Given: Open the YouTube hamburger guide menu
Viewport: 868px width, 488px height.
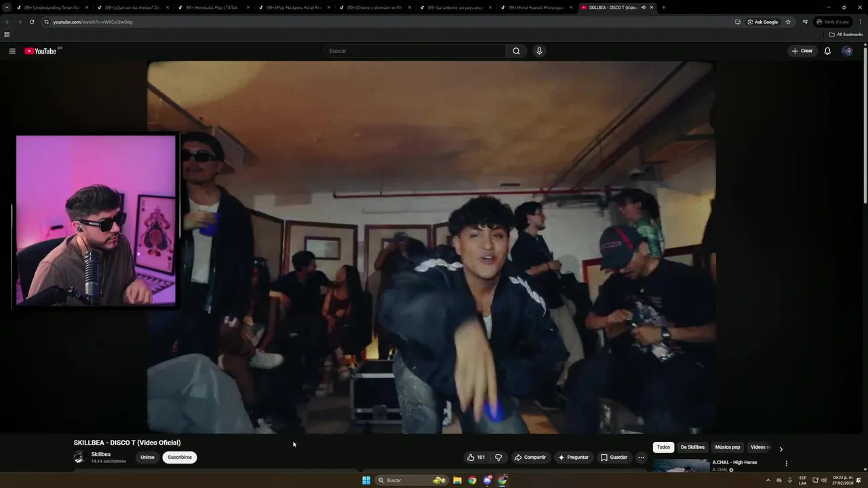Looking at the screenshot, I should [12, 51].
